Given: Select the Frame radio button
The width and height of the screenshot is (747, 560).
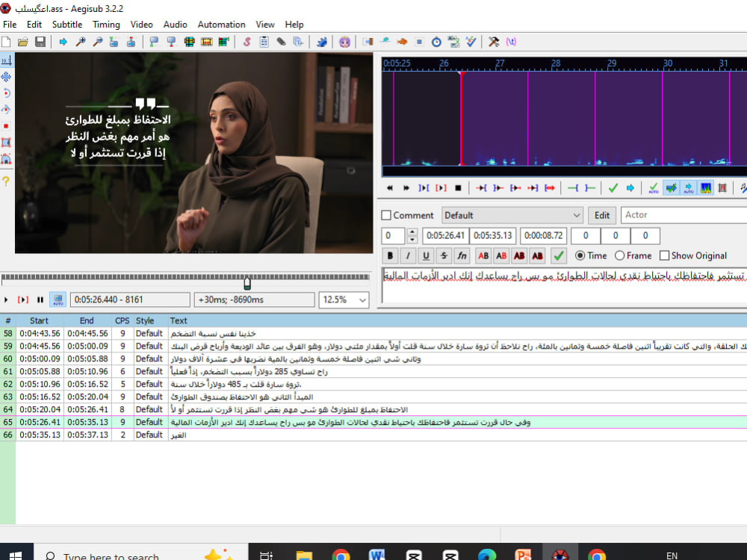Looking at the screenshot, I should click(x=619, y=255).
